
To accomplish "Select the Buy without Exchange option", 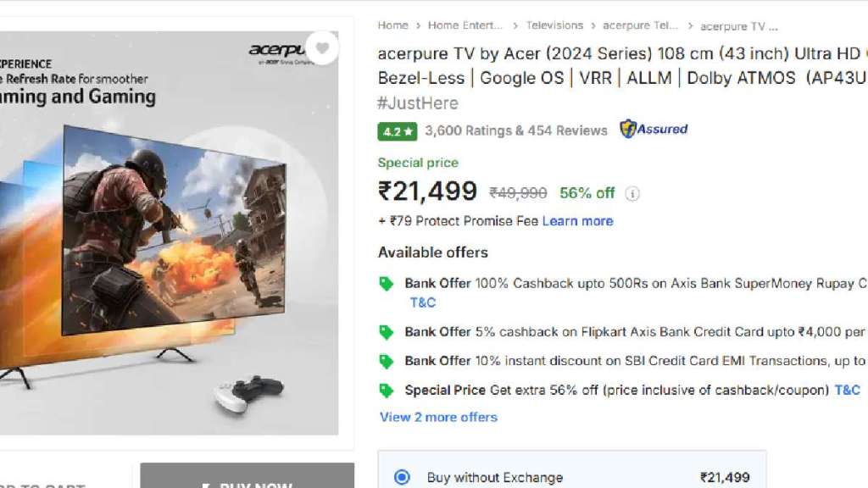I will coord(403,477).
